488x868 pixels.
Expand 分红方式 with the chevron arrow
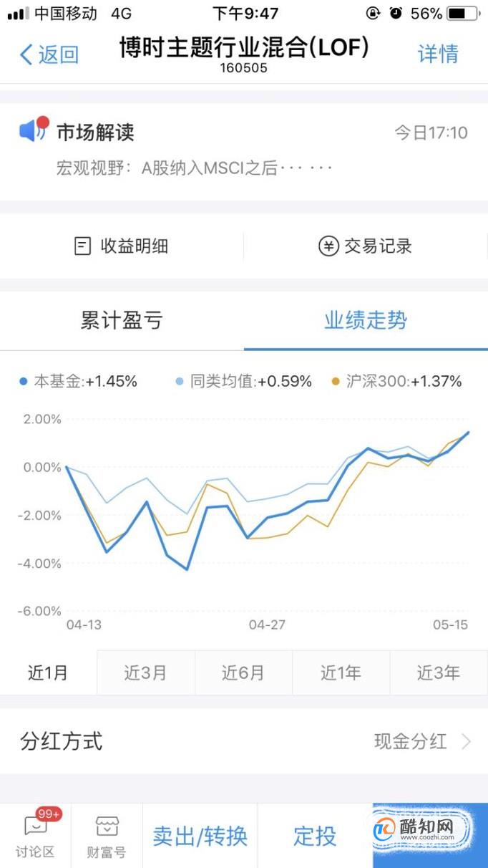tap(466, 741)
